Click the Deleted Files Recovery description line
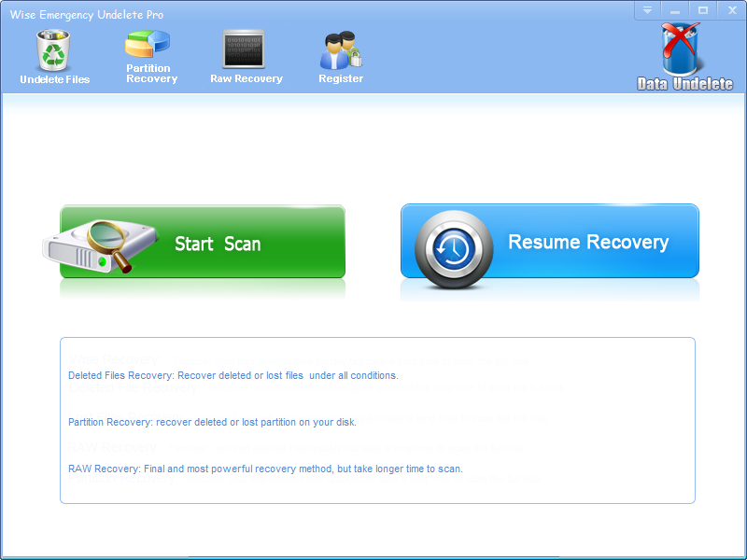Screen dimensions: 747x560 point(233,375)
